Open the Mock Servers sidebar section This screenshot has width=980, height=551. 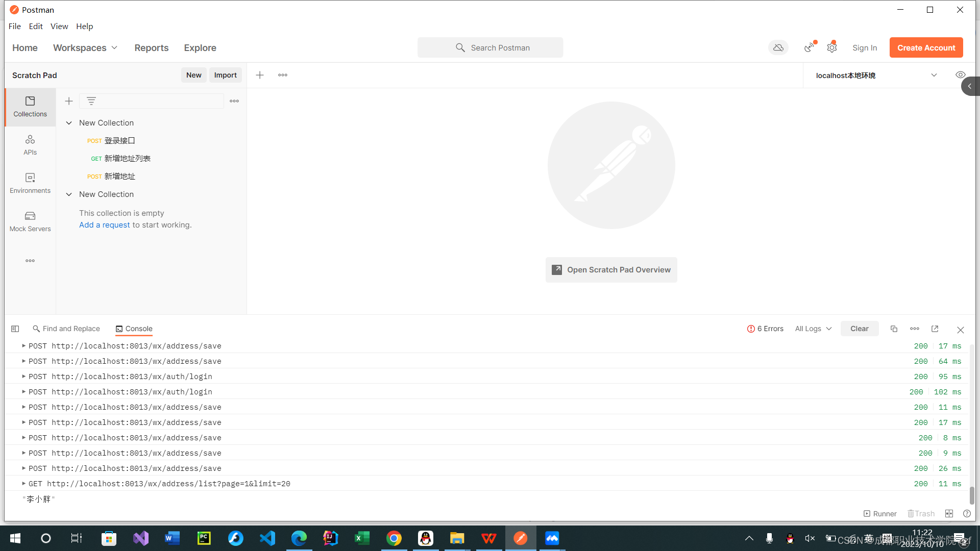[x=30, y=221]
